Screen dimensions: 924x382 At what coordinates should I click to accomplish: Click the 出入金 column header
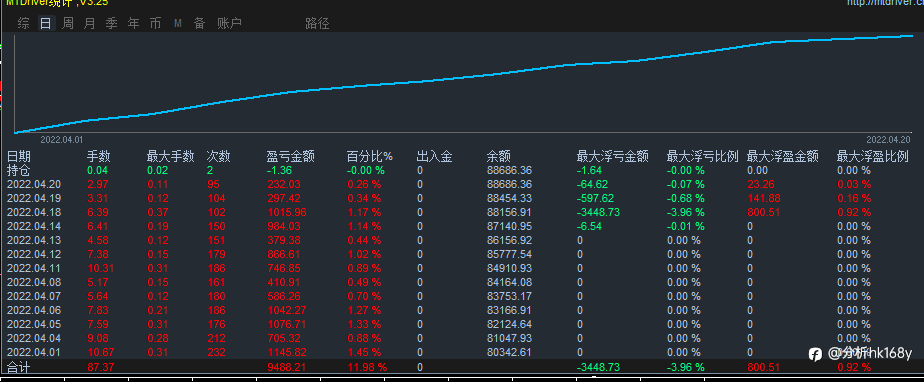(x=434, y=156)
